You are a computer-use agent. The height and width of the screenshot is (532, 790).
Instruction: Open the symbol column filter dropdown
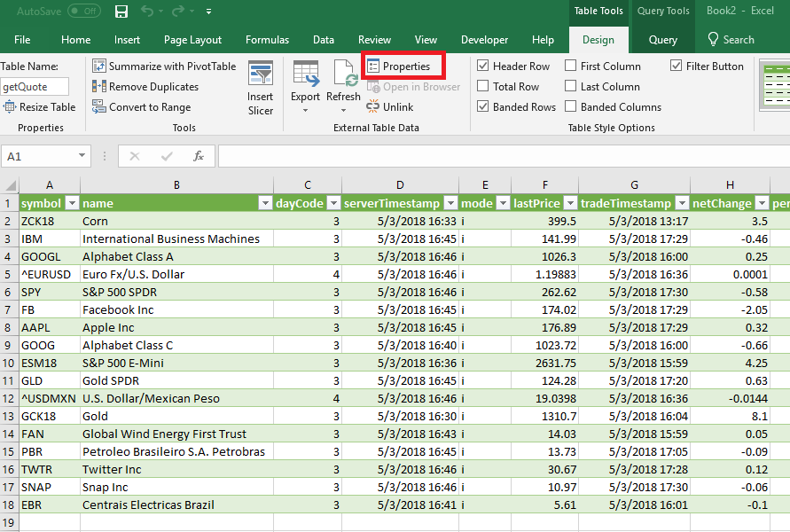73,203
